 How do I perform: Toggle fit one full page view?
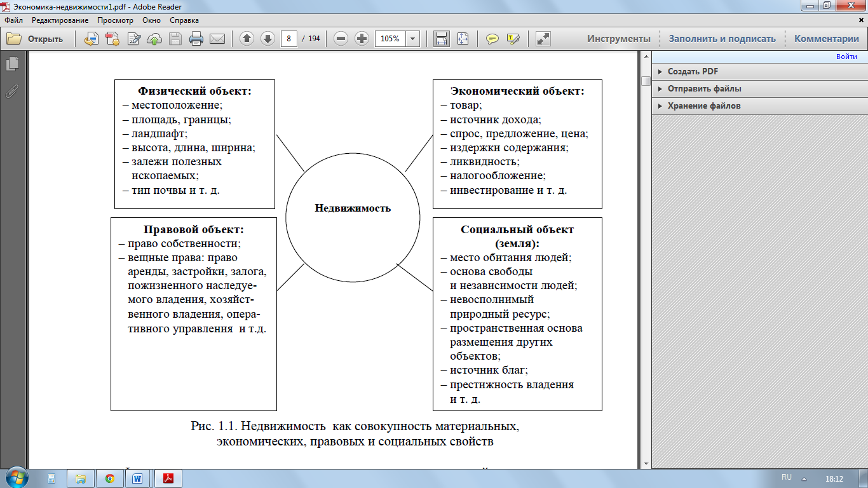pyautogui.click(x=462, y=39)
